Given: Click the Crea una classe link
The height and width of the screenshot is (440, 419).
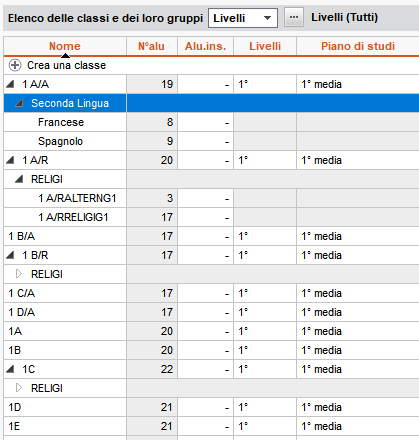Looking at the screenshot, I should 66,65.
